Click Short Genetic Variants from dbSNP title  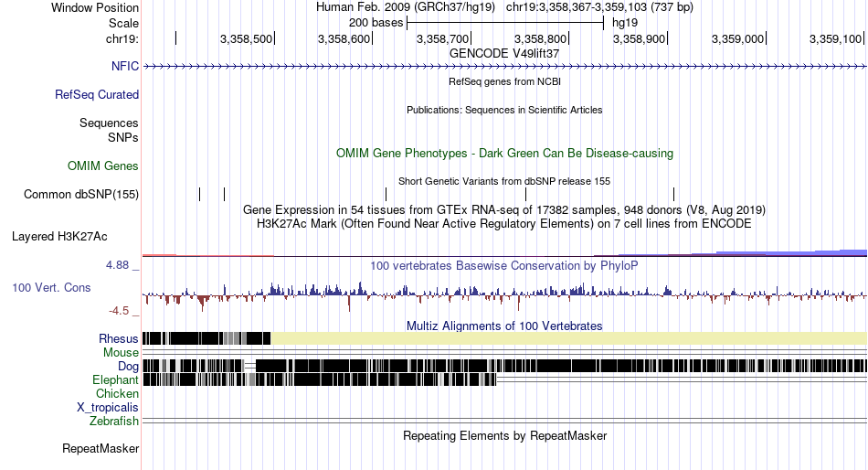504,181
